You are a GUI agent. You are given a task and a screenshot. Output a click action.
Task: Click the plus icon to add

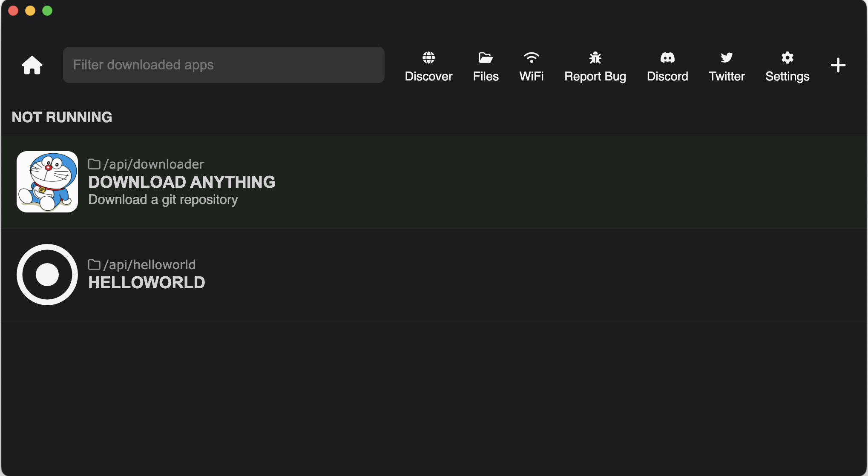pyautogui.click(x=838, y=65)
